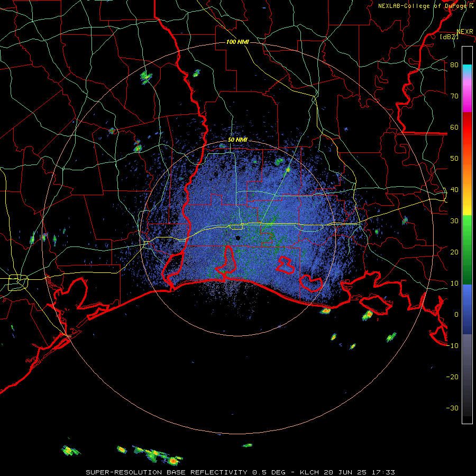Click the 50 value on the dBZ scale

click(x=454, y=159)
